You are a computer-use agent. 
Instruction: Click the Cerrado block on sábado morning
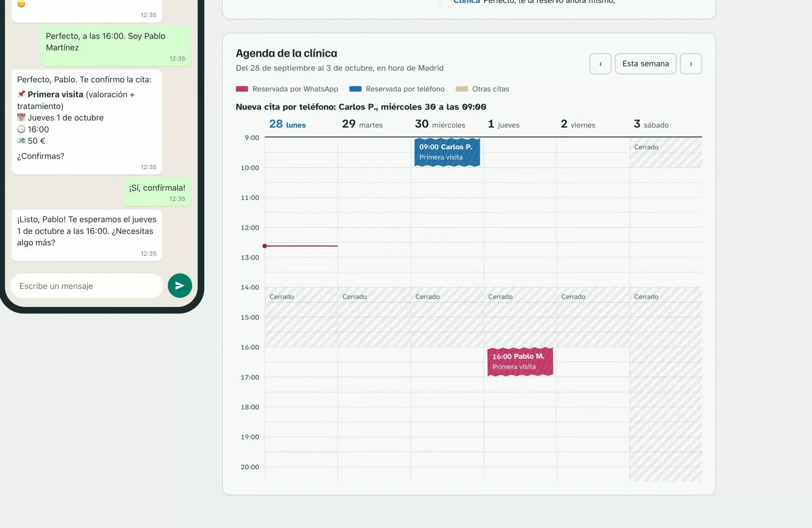(x=666, y=153)
